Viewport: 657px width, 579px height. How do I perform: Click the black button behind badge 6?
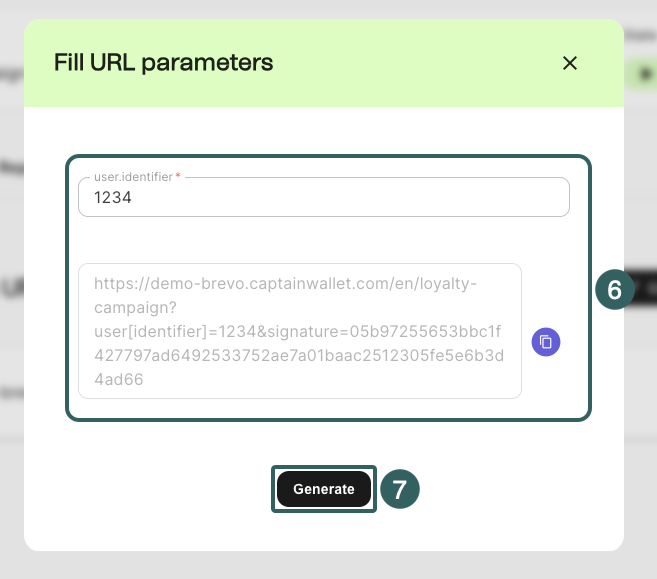(x=646, y=290)
